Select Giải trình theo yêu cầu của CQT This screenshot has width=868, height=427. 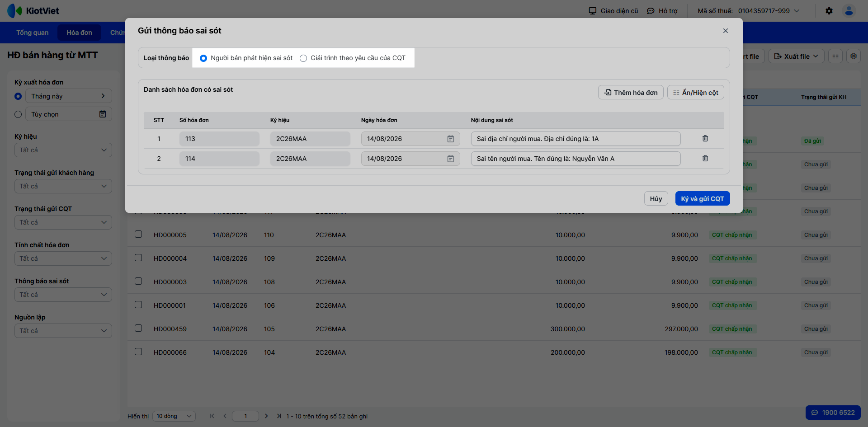pos(303,58)
